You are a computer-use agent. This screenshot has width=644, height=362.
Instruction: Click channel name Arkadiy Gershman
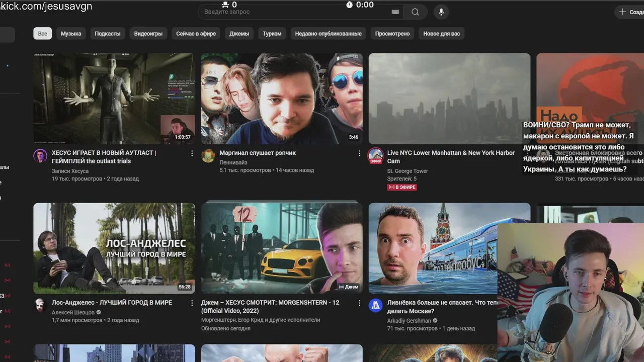(409, 321)
